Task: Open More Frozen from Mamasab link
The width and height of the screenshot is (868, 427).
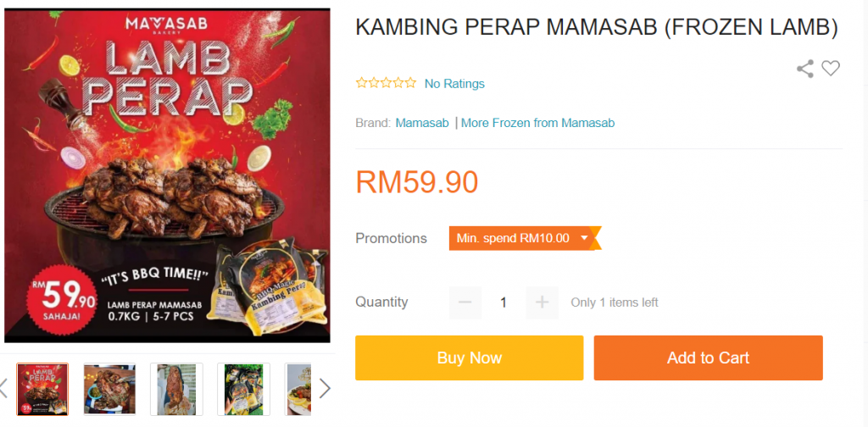Action: 537,123
